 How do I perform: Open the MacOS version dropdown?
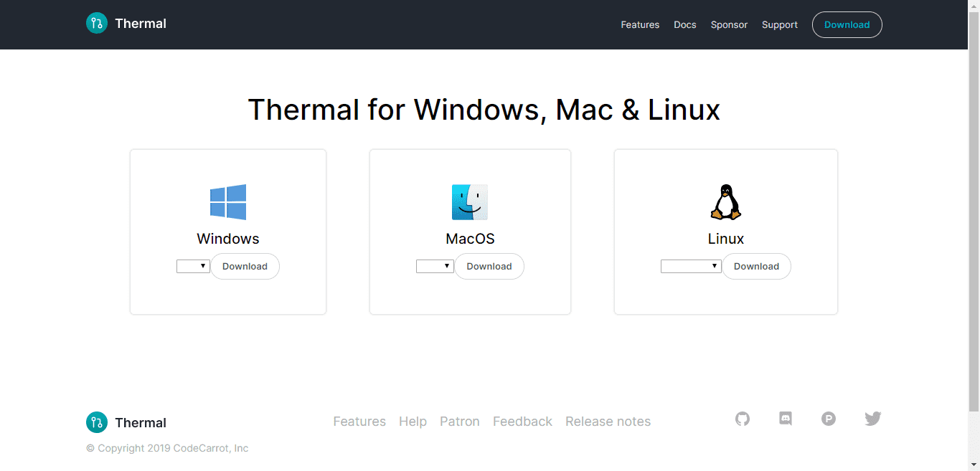click(435, 266)
